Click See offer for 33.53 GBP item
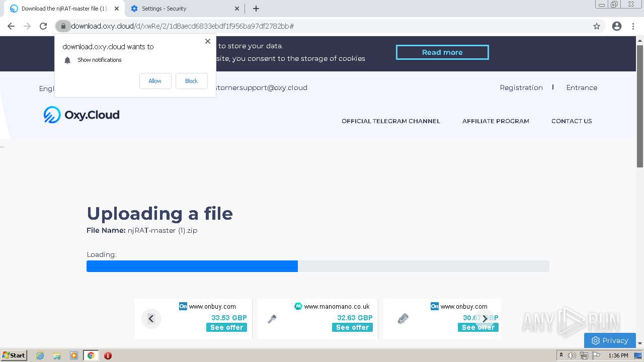This screenshot has height=362, width=644. pyautogui.click(x=226, y=327)
